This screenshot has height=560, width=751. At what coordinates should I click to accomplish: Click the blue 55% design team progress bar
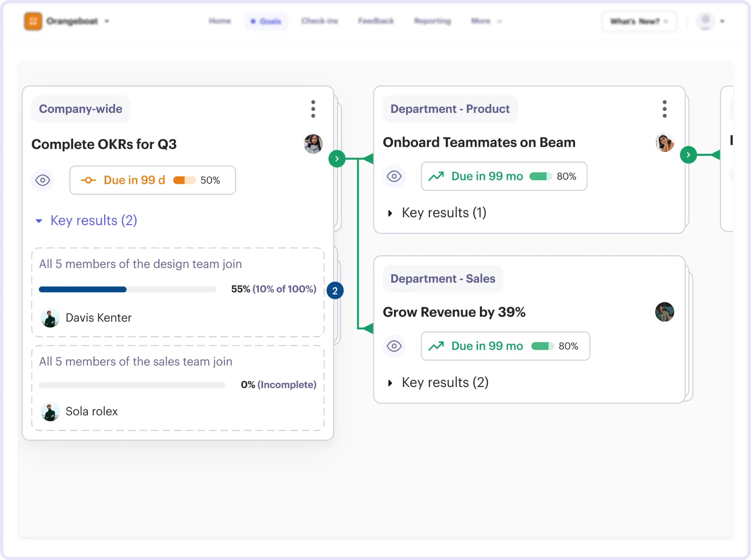coord(127,290)
